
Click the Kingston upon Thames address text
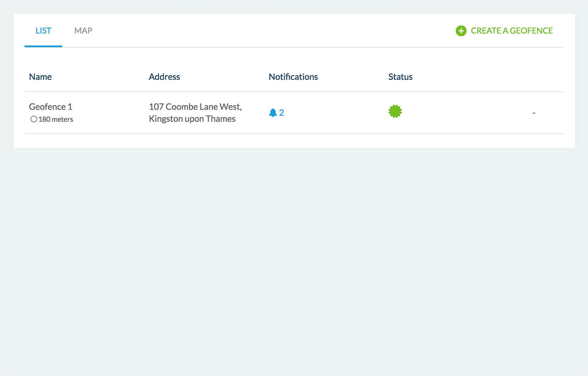coord(192,119)
